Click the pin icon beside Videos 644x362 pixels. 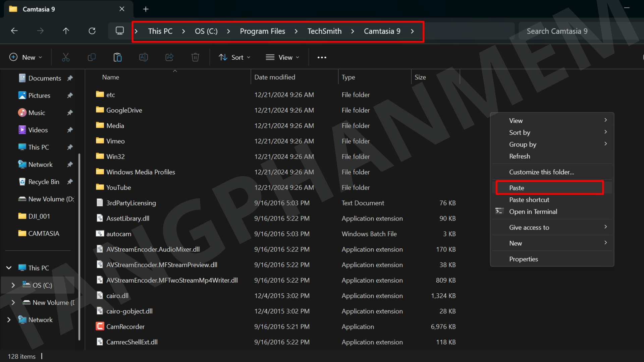pyautogui.click(x=70, y=130)
